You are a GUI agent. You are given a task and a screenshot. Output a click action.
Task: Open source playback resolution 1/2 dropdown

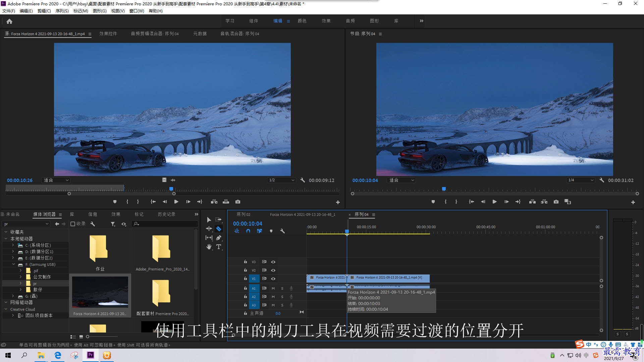282,180
